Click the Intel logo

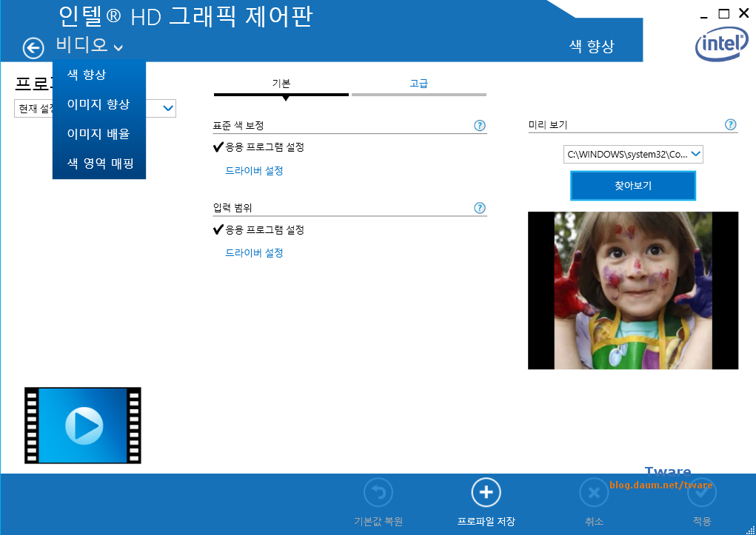(x=721, y=44)
